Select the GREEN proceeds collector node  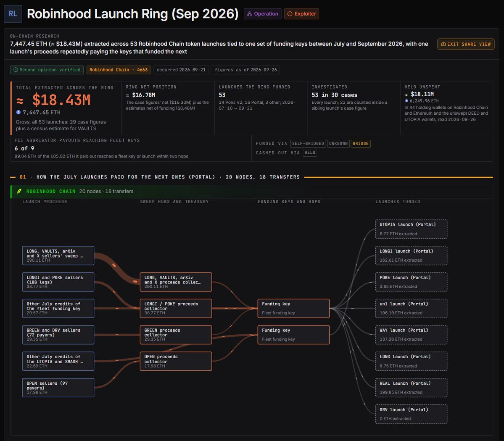coord(176,335)
